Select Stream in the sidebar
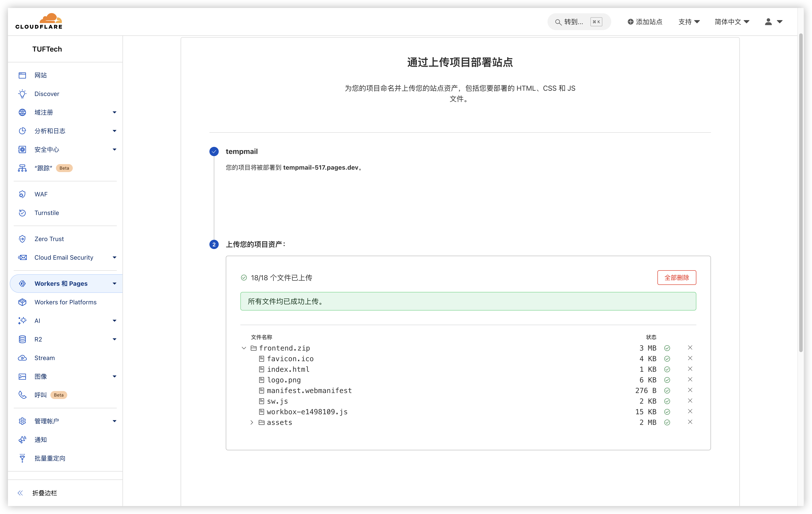Image resolution: width=812 pixels, height=514 pixels. pos(44,358)
